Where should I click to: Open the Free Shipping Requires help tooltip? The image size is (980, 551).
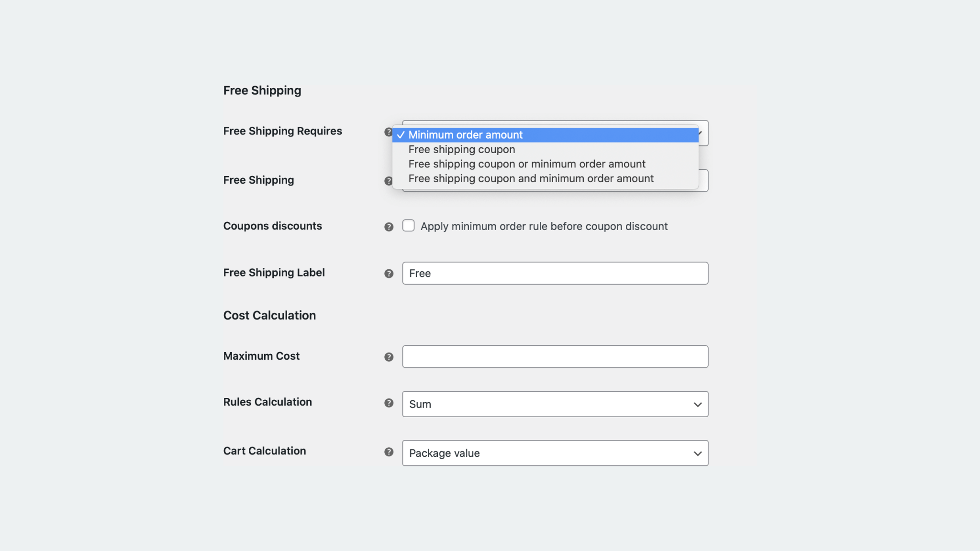tap(389, 132)
